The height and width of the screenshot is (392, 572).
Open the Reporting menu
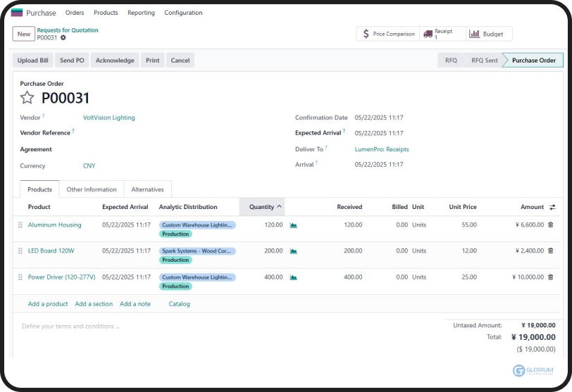coord(141,13)
